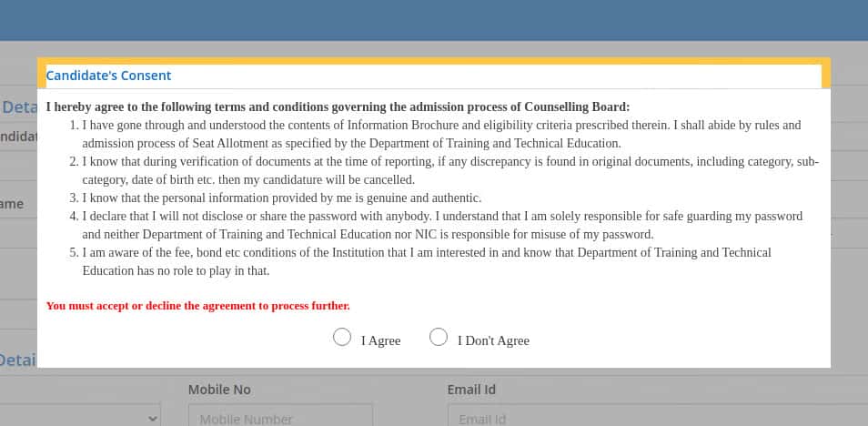The image size is (868, 426).
Task: Select the I Agree radio button
Action: (341, 337)
